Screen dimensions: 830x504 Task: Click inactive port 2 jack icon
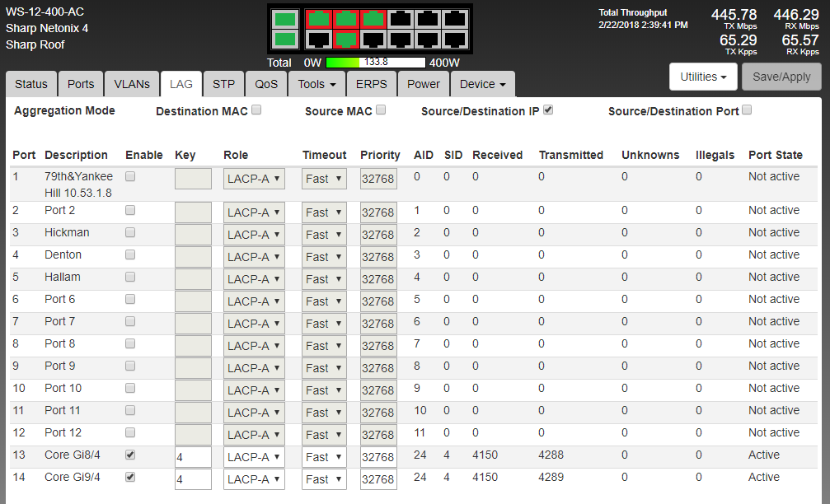[x=318, y=39]
